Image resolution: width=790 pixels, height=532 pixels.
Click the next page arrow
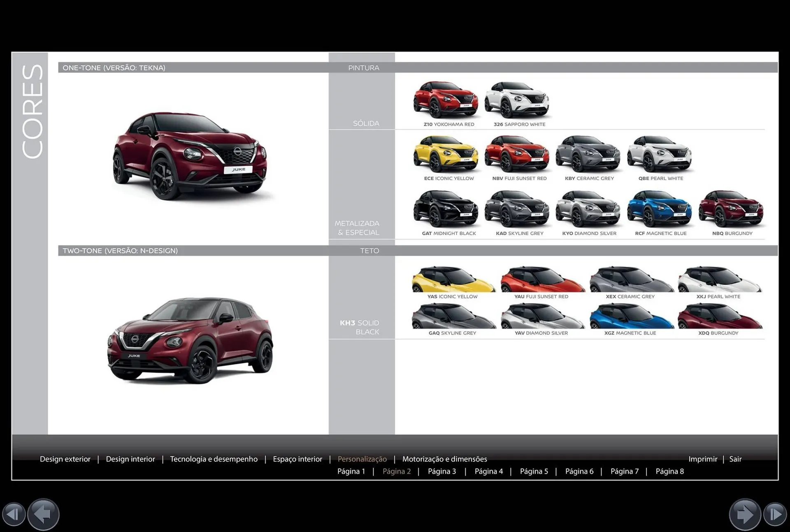click(x=746, y=514)
